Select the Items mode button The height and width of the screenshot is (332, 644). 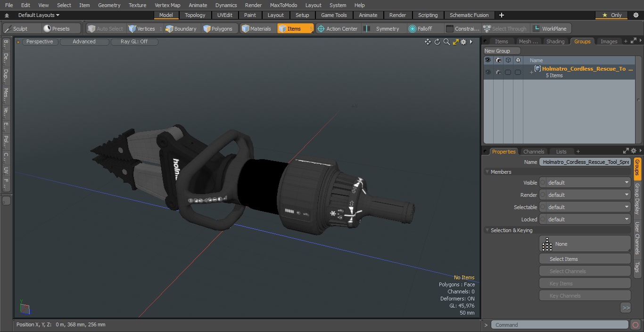click(x=295, y=29)
